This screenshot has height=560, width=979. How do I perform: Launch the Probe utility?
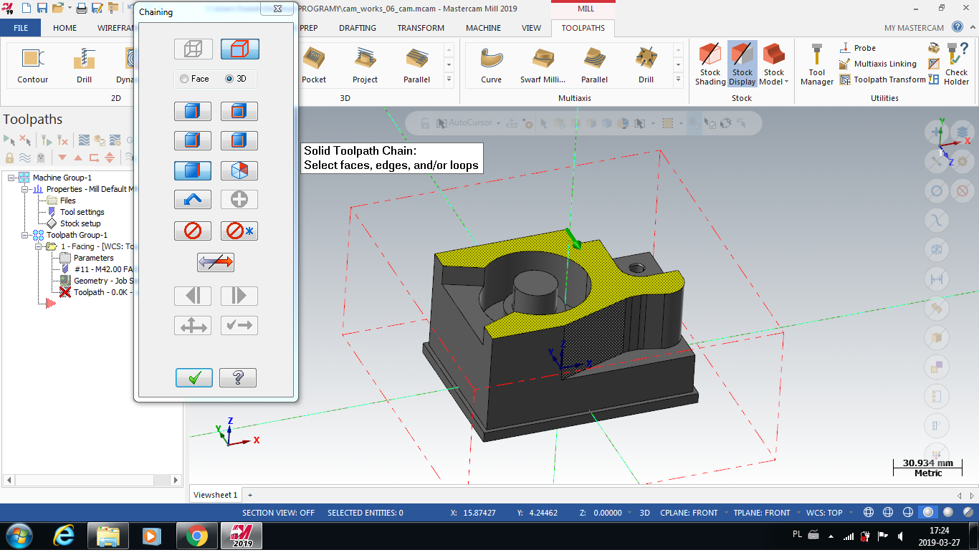pyautogui.click(x=857, y=48)
